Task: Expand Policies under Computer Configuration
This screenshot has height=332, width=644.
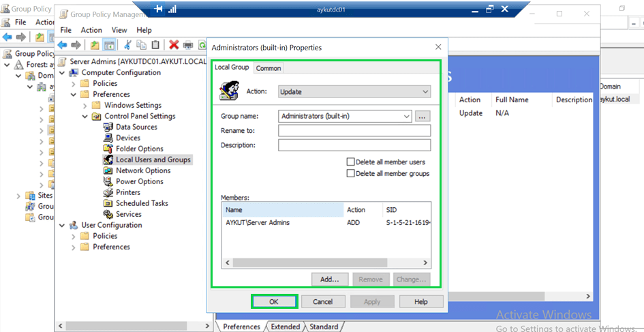Action: coord(74,83)
